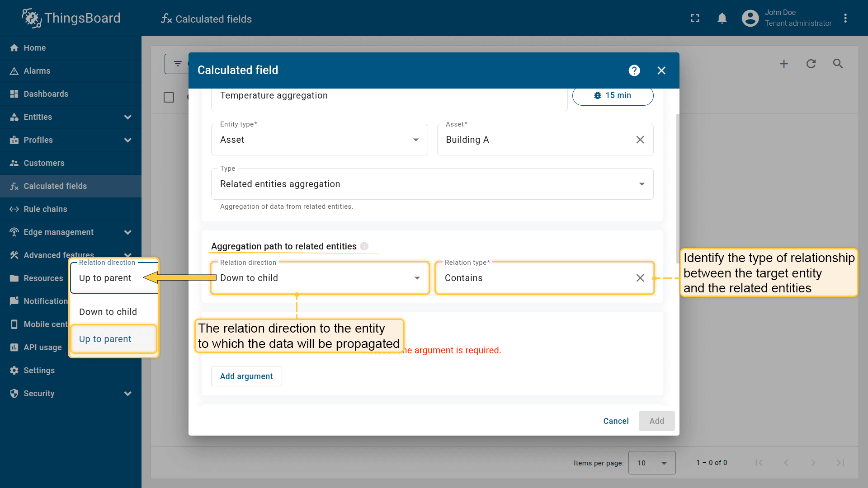
Task: Open Rule chains in the sidebar
Action: pos(45,209)
